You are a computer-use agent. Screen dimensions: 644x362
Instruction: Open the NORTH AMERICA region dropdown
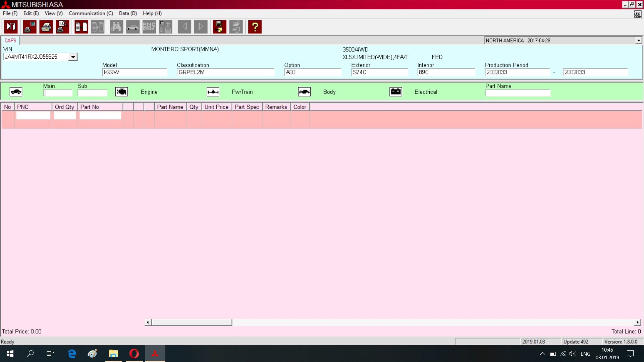coord(638,41)
